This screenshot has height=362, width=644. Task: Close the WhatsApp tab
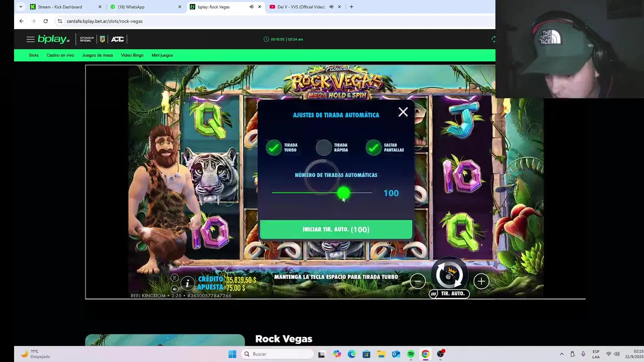click(x=180, y=7)
